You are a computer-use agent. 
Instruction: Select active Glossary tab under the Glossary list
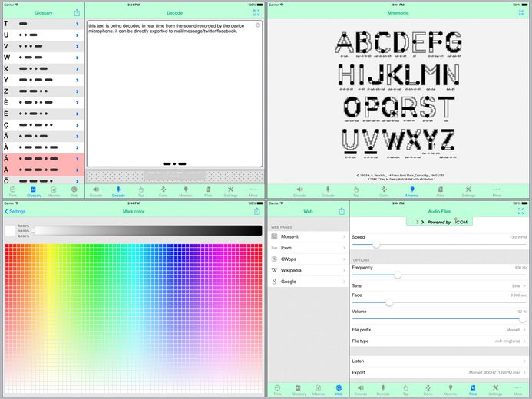tap(34, 192)
